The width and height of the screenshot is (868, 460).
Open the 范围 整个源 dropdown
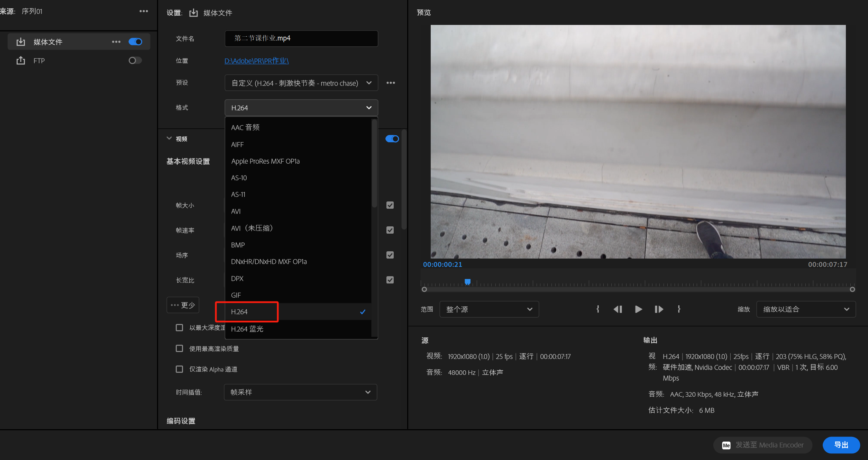point(489,309)
